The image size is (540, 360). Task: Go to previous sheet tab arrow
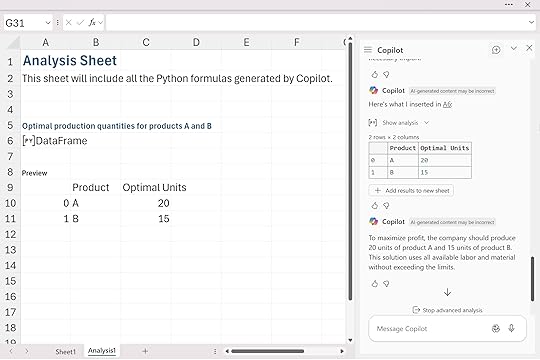11,351
